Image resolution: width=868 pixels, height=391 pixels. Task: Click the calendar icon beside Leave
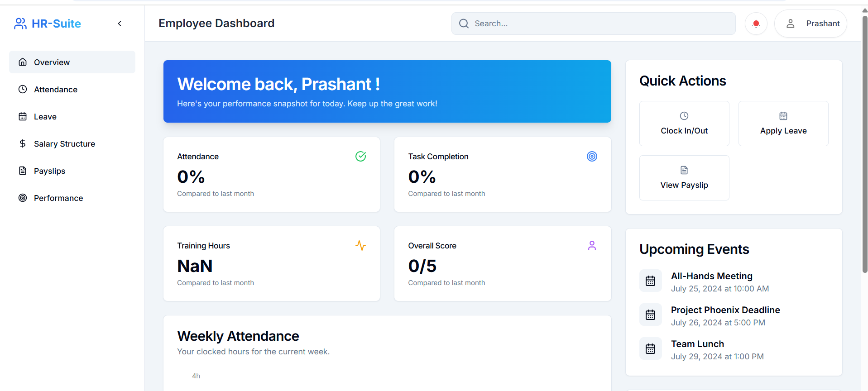[x=23, y=116]
